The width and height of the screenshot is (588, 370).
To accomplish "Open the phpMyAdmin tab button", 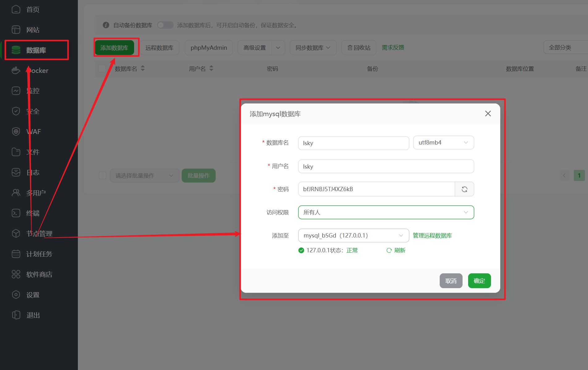I will (209, 48).
